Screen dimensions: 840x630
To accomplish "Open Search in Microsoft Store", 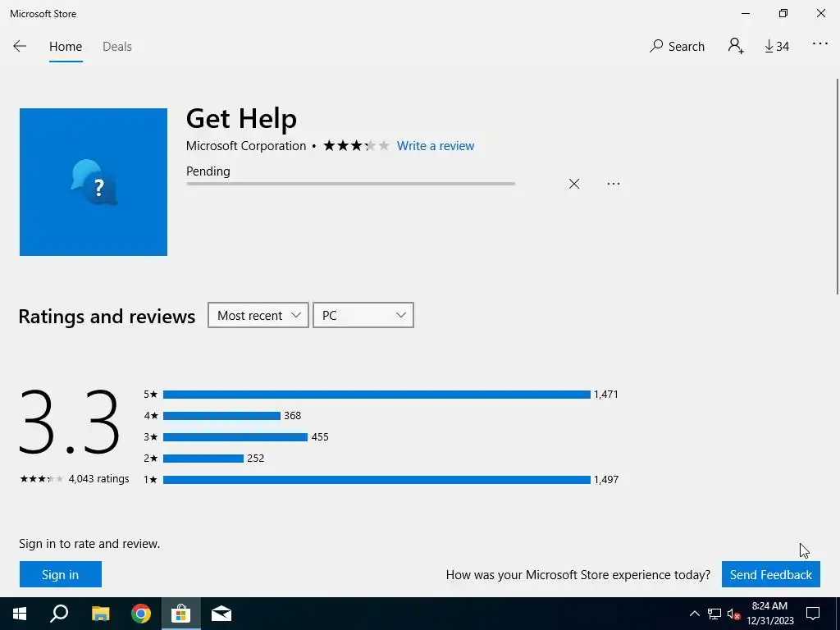I will coord(677,47).
